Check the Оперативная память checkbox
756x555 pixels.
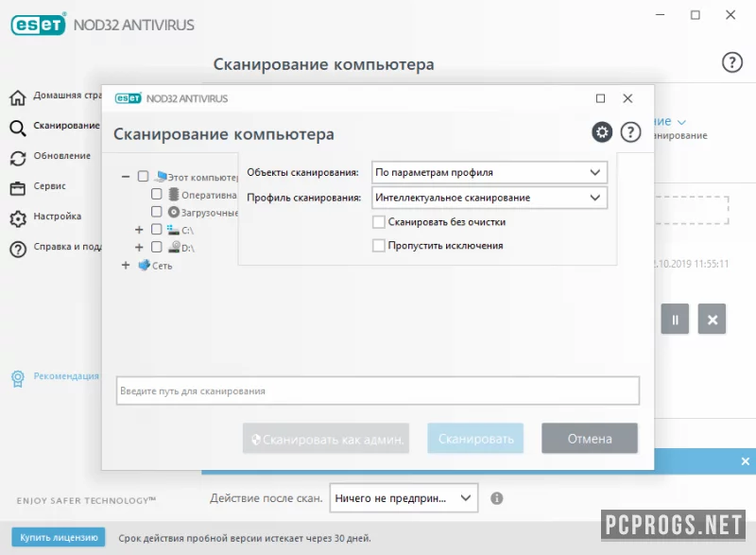click(156, 194)
